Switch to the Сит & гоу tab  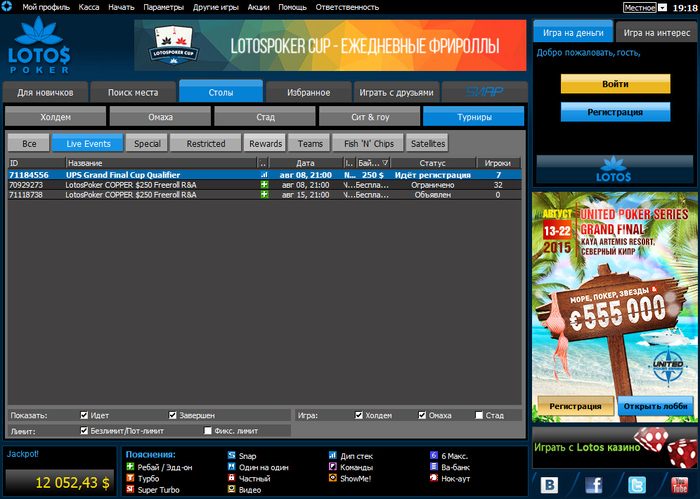370,117
